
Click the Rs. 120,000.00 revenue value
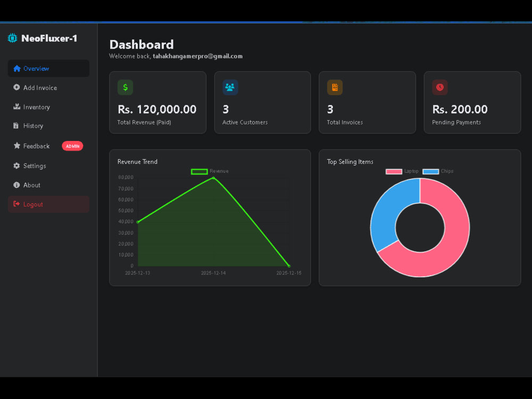pyautogui.click(x=157, y=109)
